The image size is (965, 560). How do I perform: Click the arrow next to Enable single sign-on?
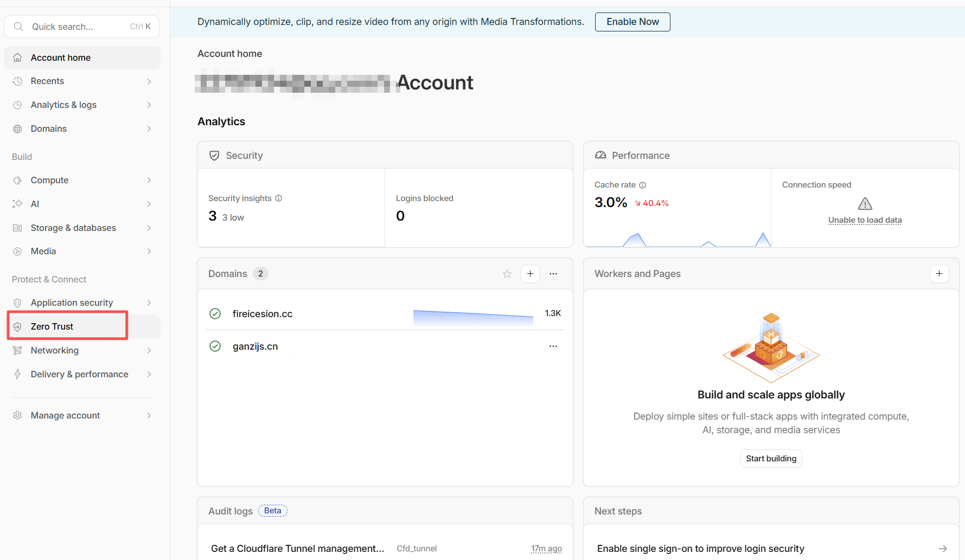coord(943,549)
